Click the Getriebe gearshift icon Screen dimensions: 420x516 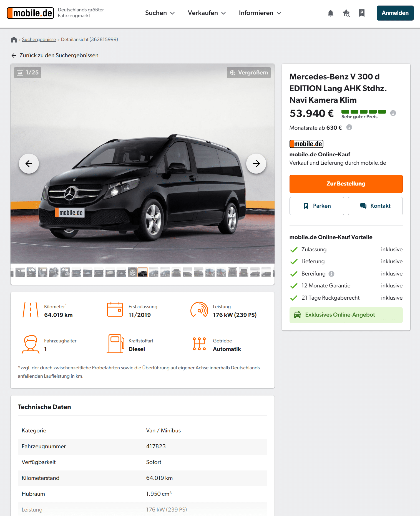pyautogui.click(x=199, y=344)
